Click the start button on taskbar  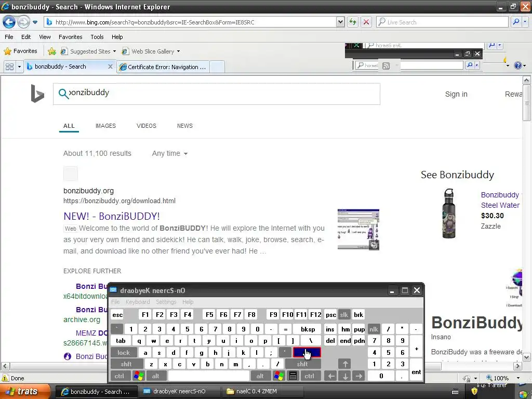point(25,391)
